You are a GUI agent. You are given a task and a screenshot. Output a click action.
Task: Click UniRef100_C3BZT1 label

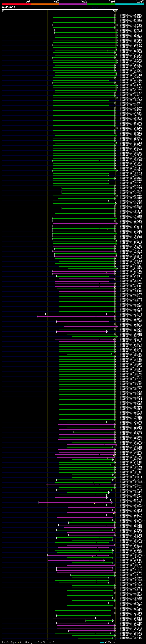coord(131,376)
